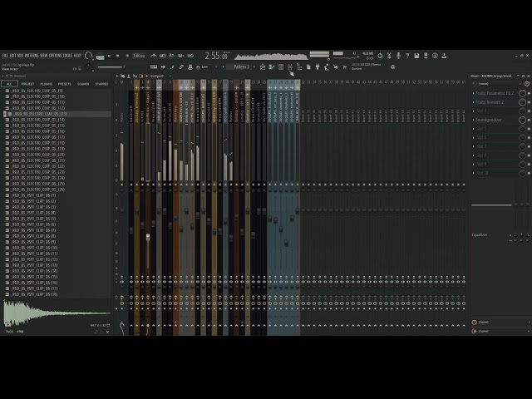
Task: Switch to the SOUNDS browser tab
Action: tap(83, 84)
